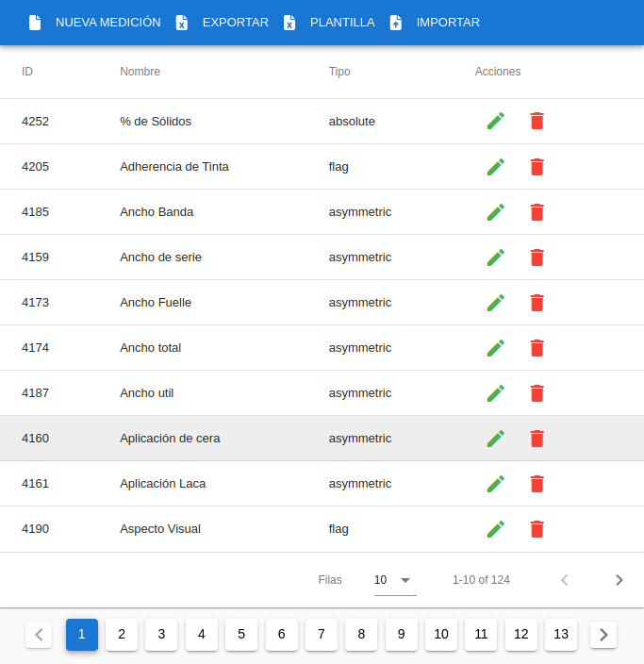Image resolution: width=644 pixels, height=664 pixels.
Task: Edit the Ancho Banda measurement
Action: click(x=496, y=211)
